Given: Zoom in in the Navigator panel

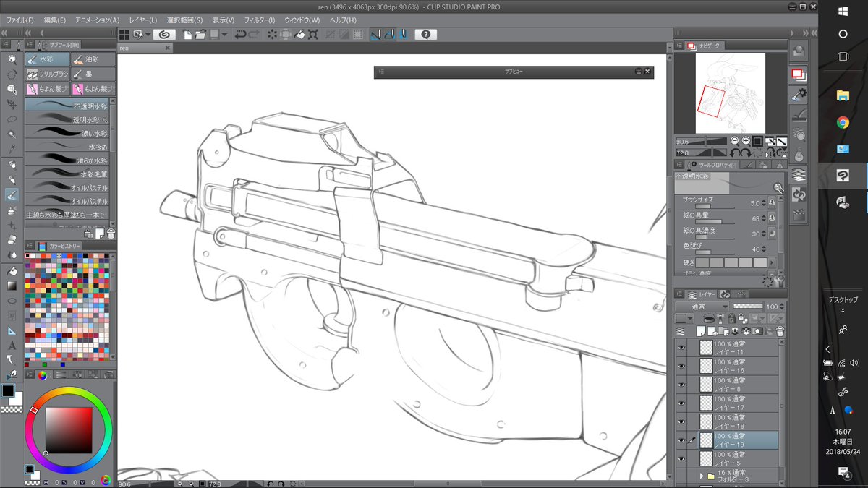Looking at the screenshot, I should (746, 141).
